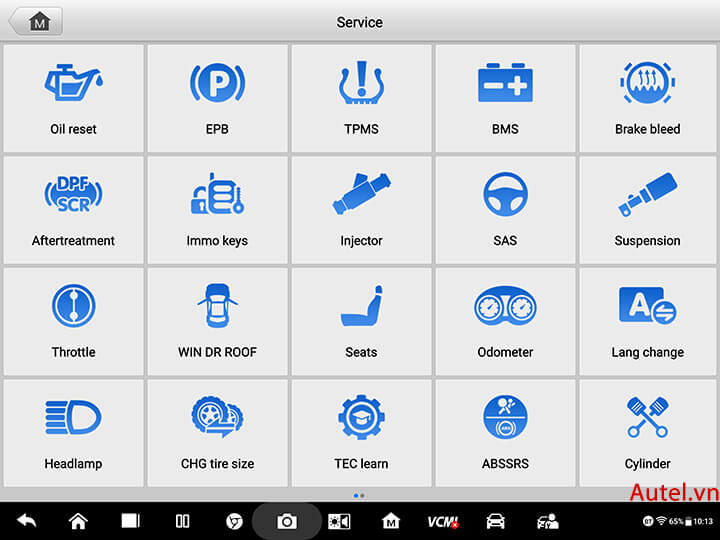Open the DPF/SCR Aftertreatment service
The width and height of the screenshot is (720, 540).
[73, 210]
